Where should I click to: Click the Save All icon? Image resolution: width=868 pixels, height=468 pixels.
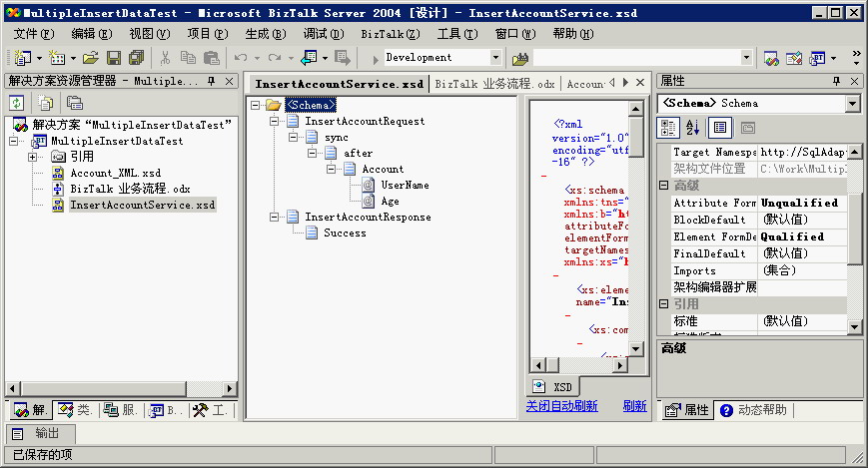coord(136,58)
